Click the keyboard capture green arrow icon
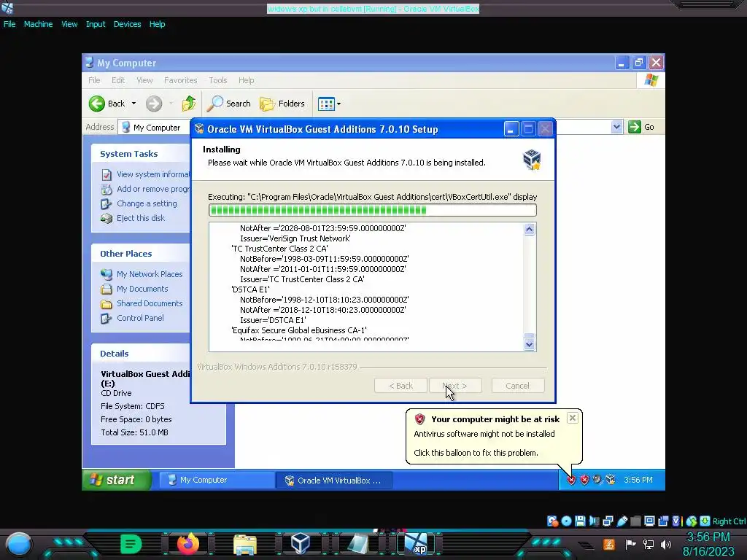 [x=705, y=521]
